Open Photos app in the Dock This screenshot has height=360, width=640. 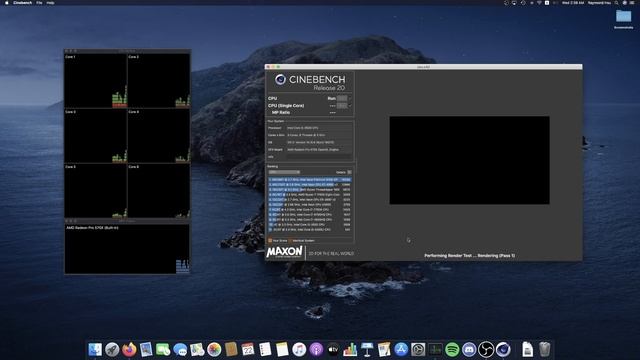pyautogui.click(x=214, y=349)
